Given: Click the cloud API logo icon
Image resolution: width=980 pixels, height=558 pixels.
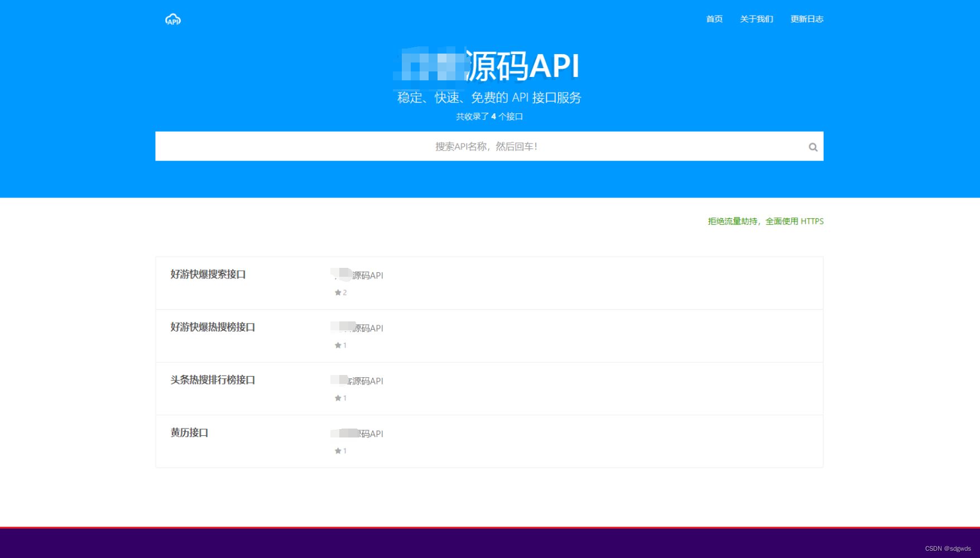Looking at the screenshot, I should tap(172, 18).
